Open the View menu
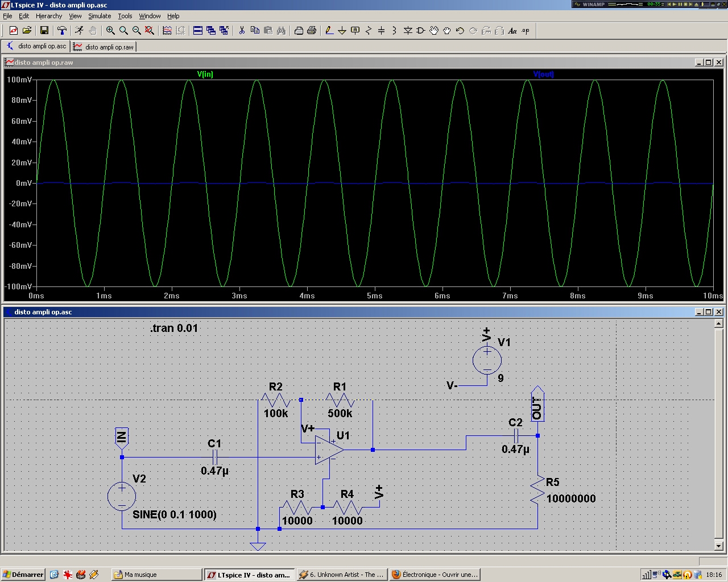This screenshot has width=728, height=582. (75, 16)
